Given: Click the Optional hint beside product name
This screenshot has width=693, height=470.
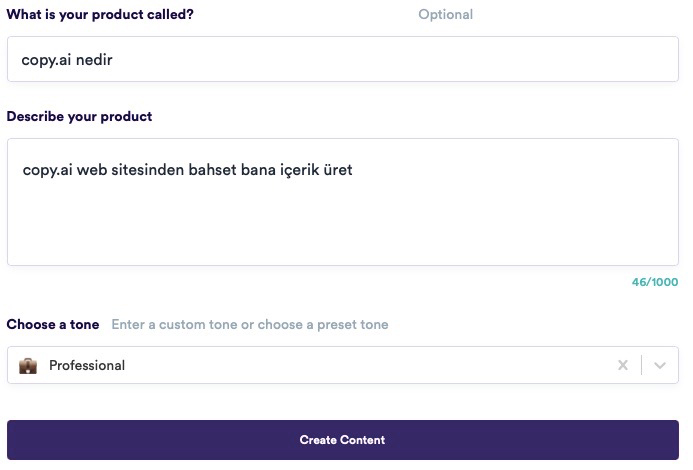Looking at the screenshot, I should coord(446,15).
